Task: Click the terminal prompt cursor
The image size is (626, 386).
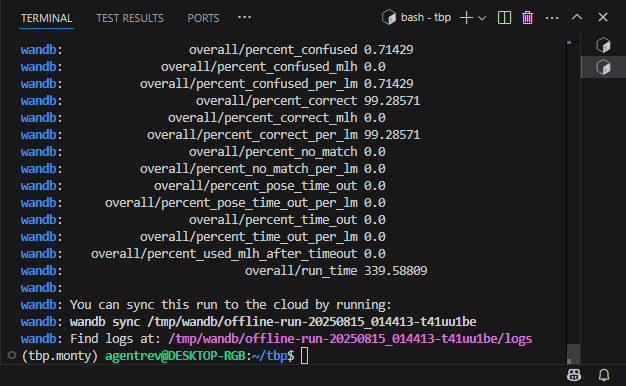Action: [x=305, y=356]
